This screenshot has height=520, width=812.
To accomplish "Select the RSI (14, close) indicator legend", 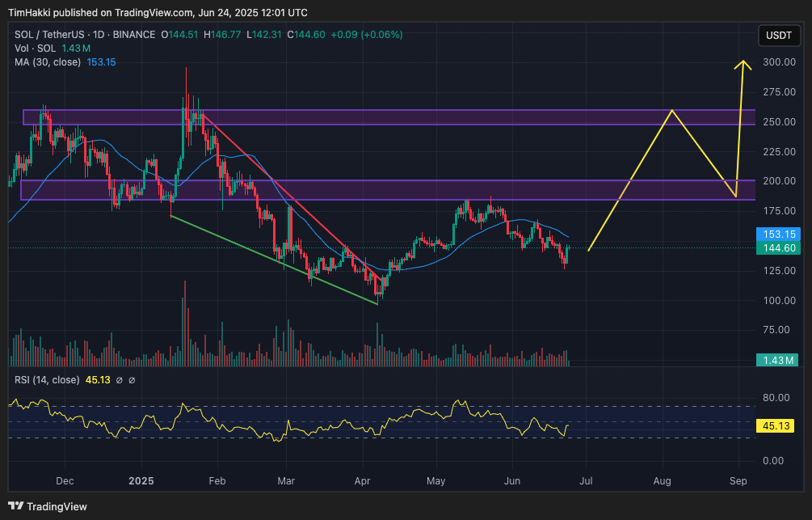I will click(x=47, y=380).
